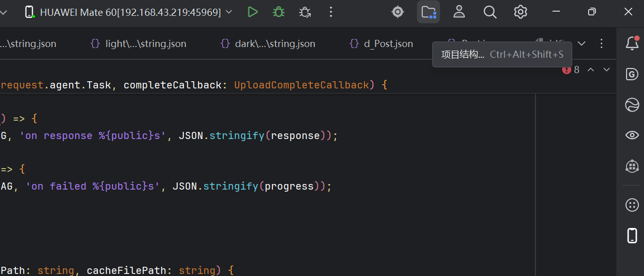The width and height of the screenshot is (644, 276).
Task: Toggle the Previewer eye panel
Action: (632, 135)
